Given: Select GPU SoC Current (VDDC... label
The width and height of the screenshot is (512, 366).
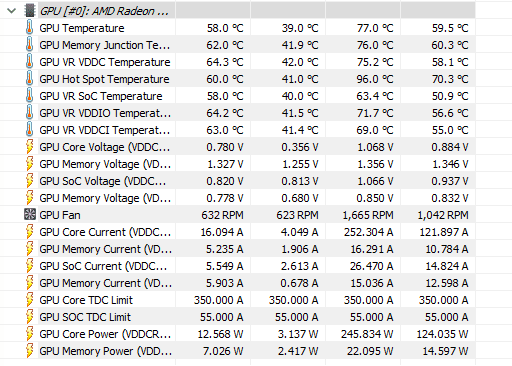Looking at the screenshot, I should click(x=103, y=266).
